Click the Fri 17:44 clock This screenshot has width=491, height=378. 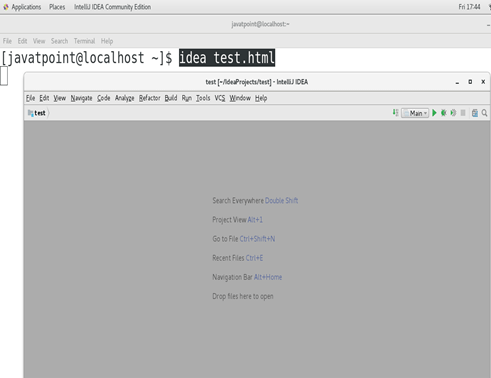tap(469, 7)
